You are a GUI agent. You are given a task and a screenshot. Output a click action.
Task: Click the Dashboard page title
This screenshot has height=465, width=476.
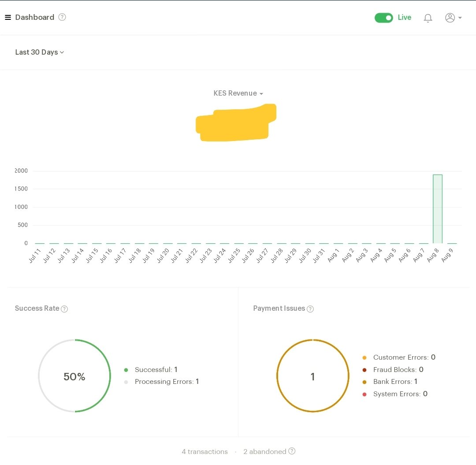[34, 17]
